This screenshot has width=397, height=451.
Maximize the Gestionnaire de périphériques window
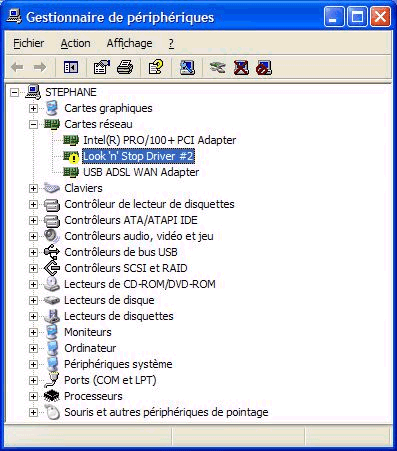(x=357, y=17)
